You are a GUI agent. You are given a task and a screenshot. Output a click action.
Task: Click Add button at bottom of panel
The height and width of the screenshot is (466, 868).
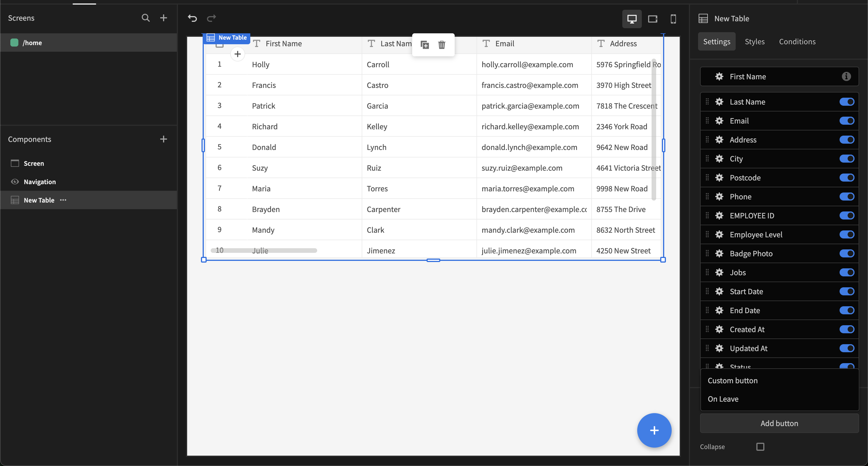780,423
